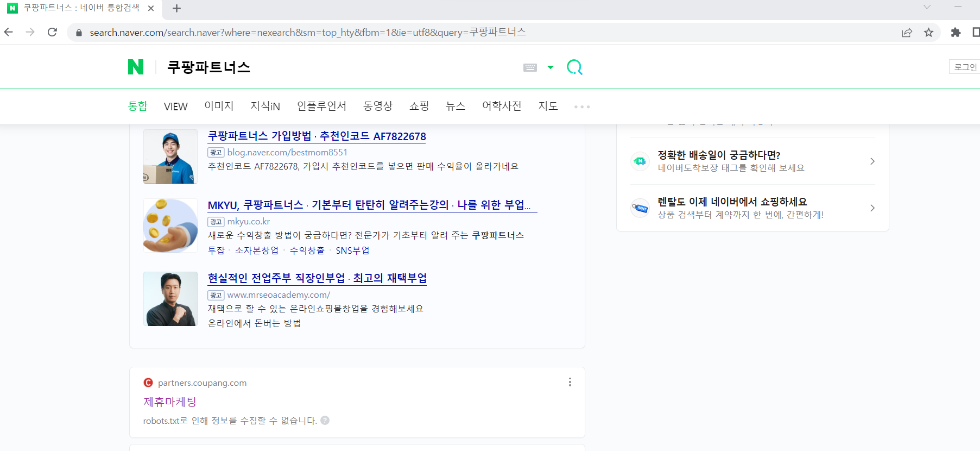Switch to the 뉴스 tab
The width and height of the screenshot is (980, 451).
point(456,106)
